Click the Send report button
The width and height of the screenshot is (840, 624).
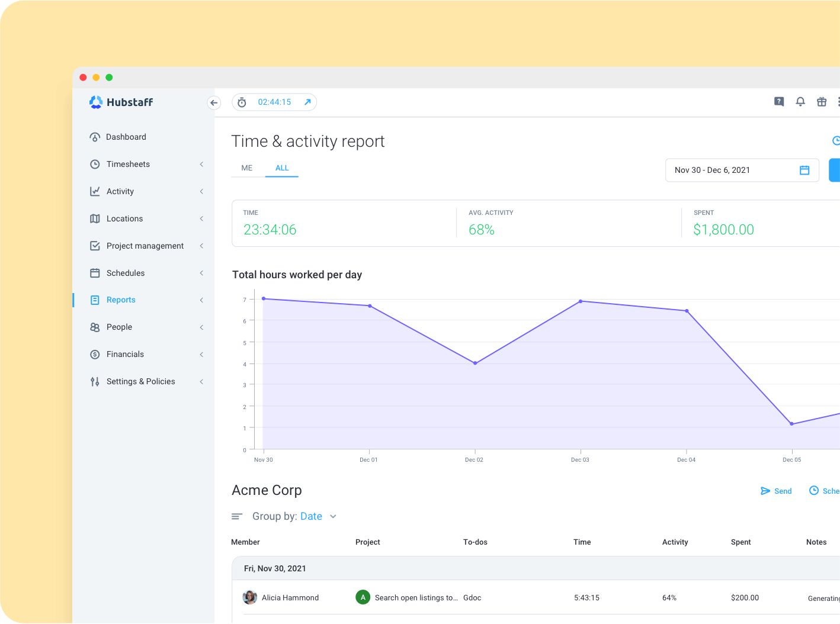click(x=776, y=491)
